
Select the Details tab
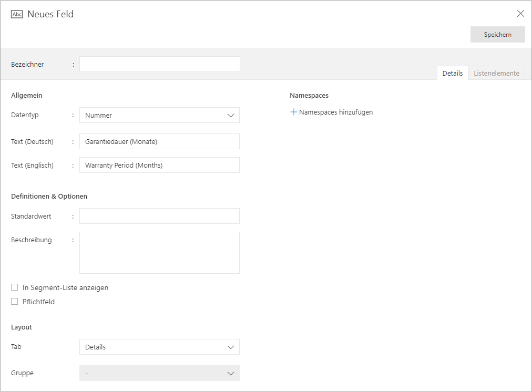tap(452, 73)
